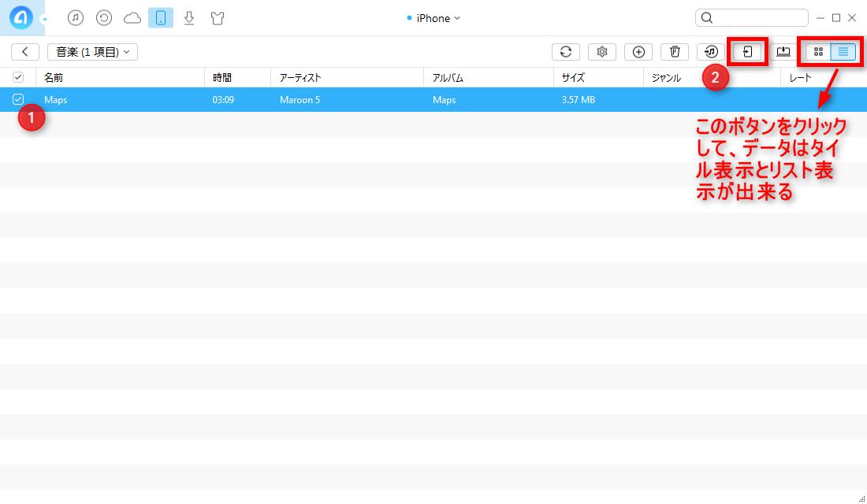Refresh the music list
The image size is (867, 504).
pyautogui.click(x=566, y=52)
